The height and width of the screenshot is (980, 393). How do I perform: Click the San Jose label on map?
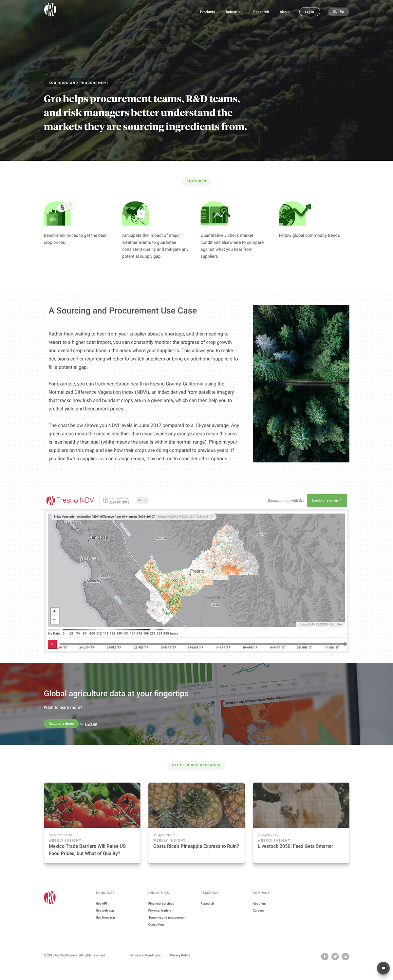pos(99,537)
